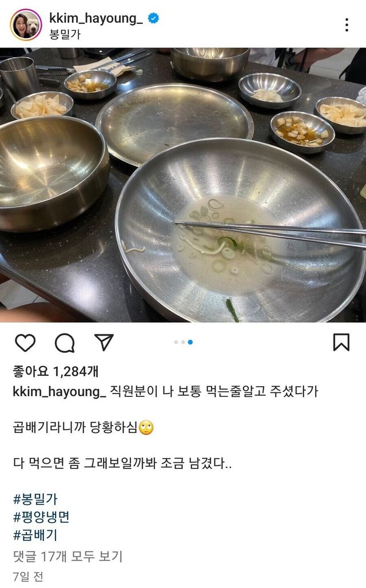View all 17 comments 댓글 모두 보기
Viewport: 366px width, 588px height.
(68, 556)
